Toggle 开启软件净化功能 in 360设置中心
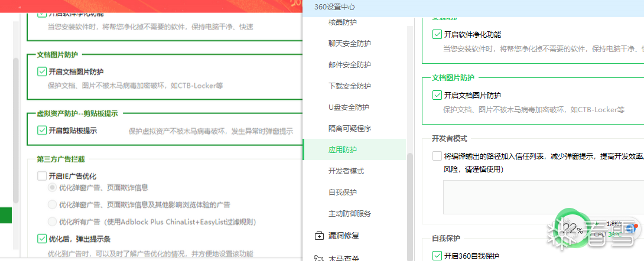 pos(437,34)
